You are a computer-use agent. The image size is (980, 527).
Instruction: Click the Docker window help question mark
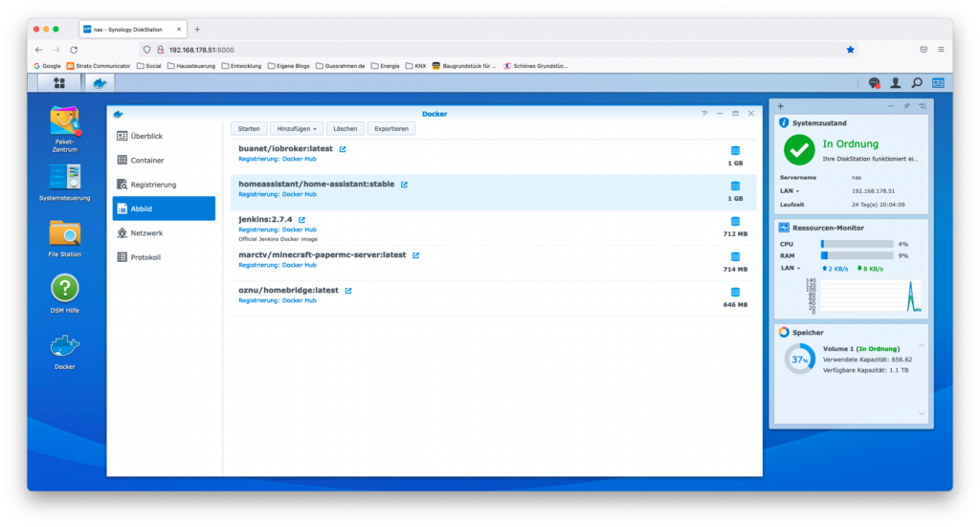click(704, 114)
